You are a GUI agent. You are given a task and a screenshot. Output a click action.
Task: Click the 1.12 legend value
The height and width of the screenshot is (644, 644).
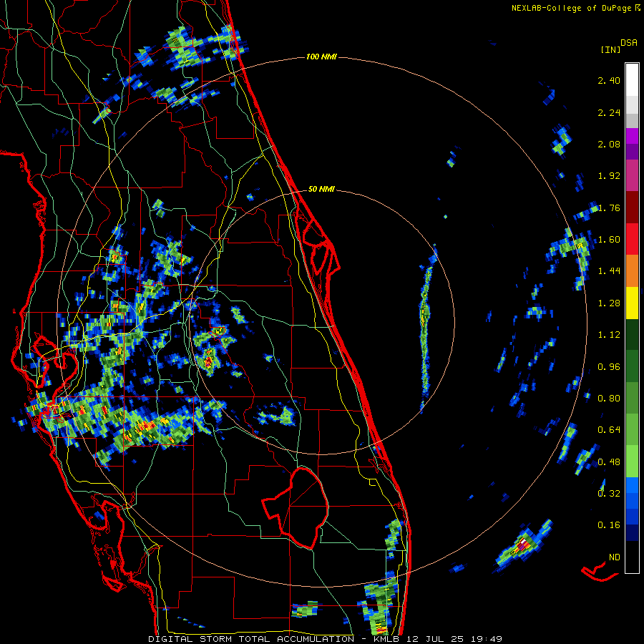609,335
